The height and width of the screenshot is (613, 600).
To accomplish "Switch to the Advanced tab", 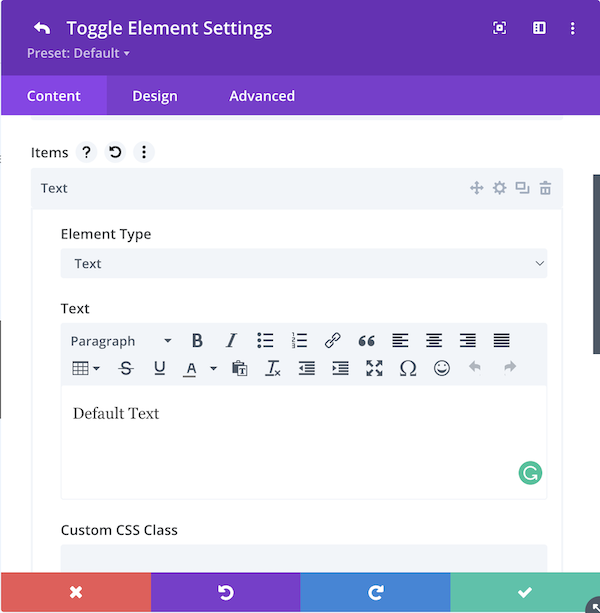I will point(262,96).
